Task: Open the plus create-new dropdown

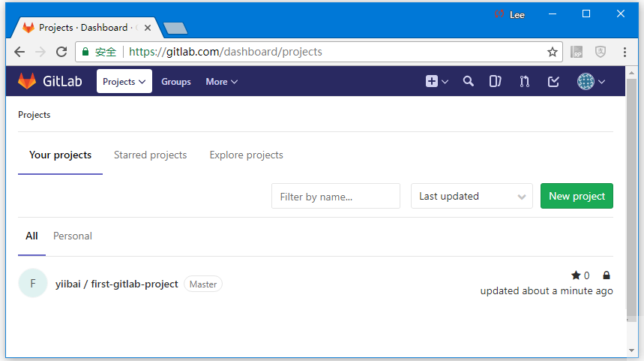Action: [x=436, y=81]
